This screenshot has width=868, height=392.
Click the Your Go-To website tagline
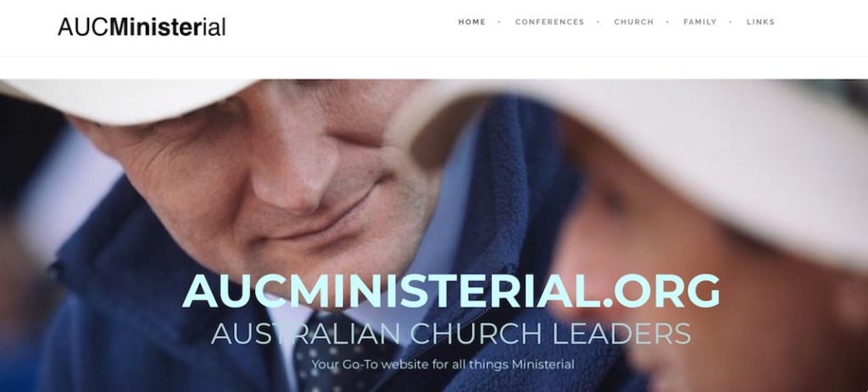(x=442, y=365)
